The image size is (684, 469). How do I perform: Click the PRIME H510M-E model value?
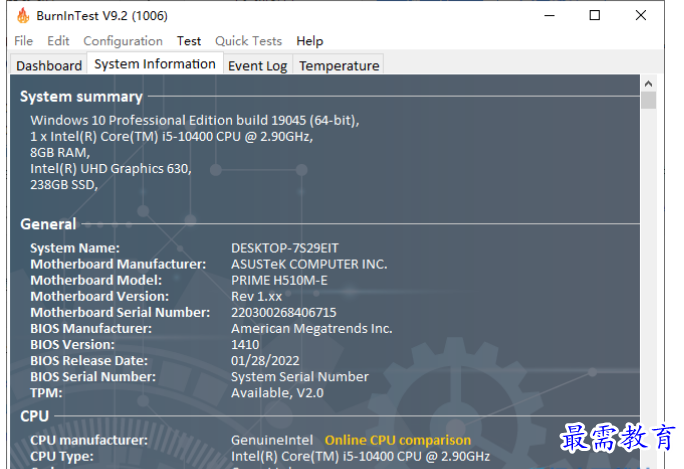click(x=279, y=280)
